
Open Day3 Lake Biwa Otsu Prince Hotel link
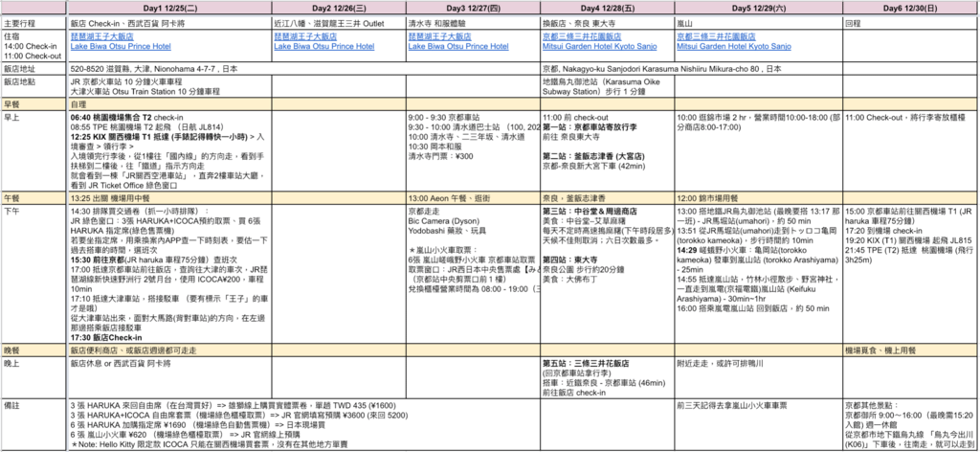point(458,47)
